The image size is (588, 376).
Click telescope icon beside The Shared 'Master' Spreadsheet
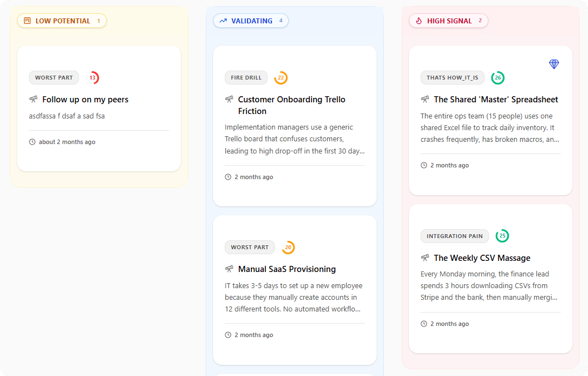coord(425,100)
